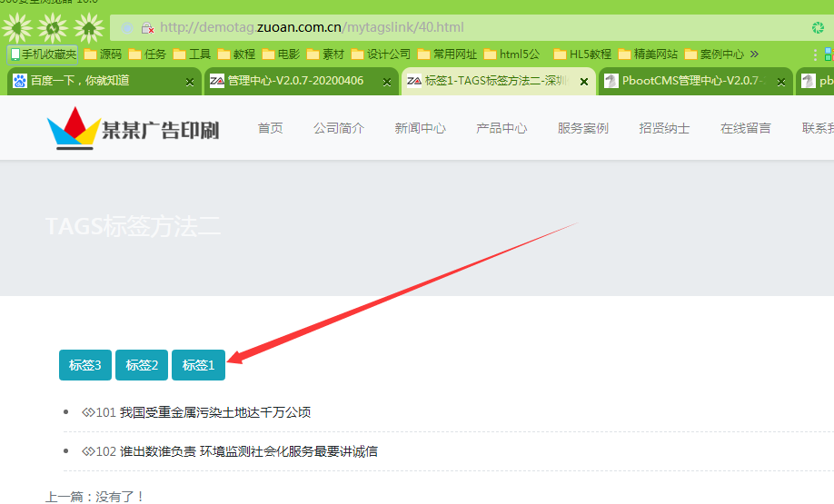The image size is (834, 504).
Task: Switch to the PbootCMS管理中心 tab
Action: pyautogui.click(x=690, y=81)
